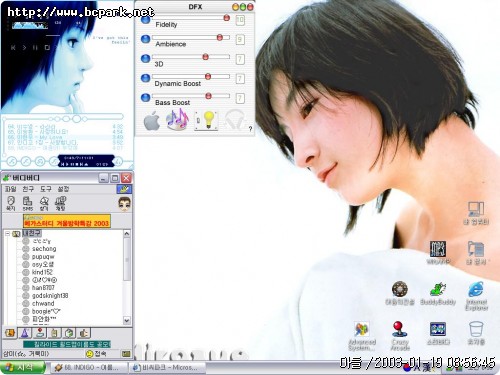Click the buddy list scroll up arrow
Screen dimensions: 500x375
coord(127,233)
